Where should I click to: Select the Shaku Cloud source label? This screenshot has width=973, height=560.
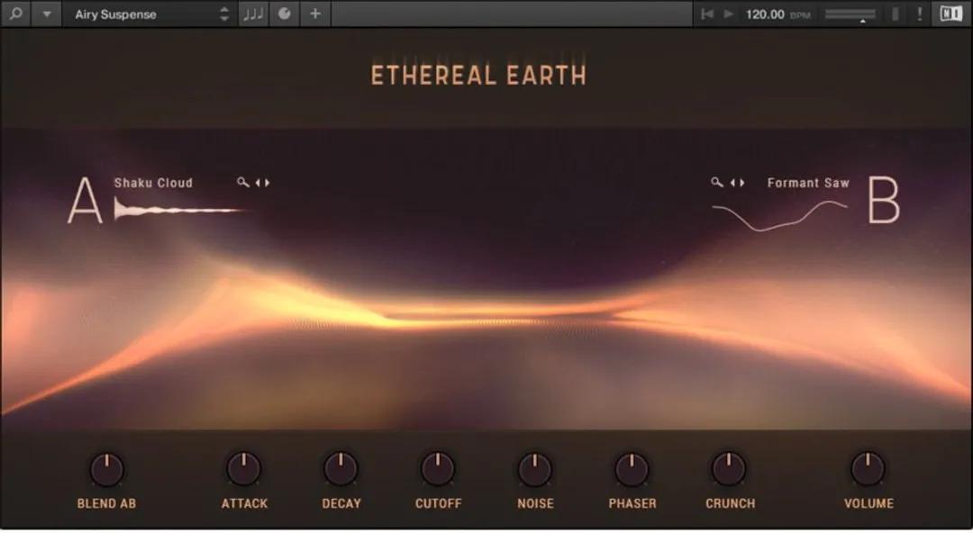pyautogui.click(x=153, y=183)
